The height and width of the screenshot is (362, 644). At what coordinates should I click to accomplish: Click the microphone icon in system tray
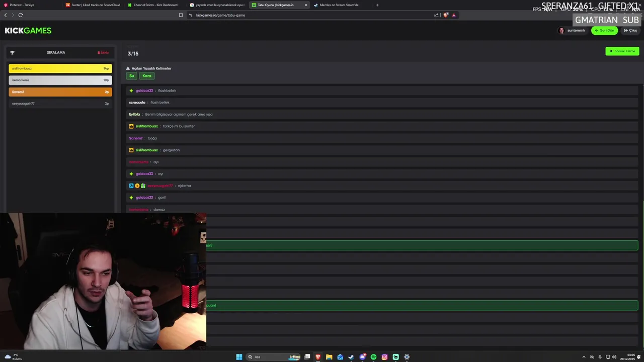coord(600,357)
